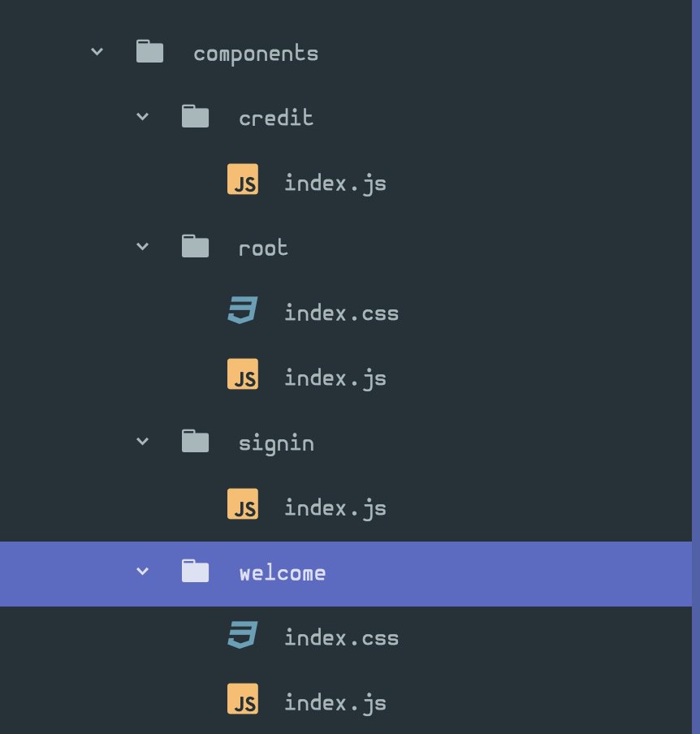700x734 pixels.
Task: Collapse the welcome folder chevron
Action: (x=143, y=572)
